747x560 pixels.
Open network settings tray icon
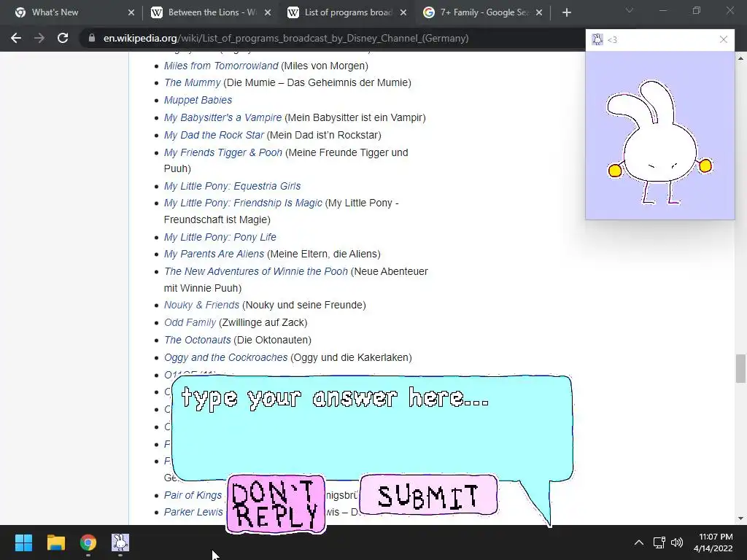point(659,542)
